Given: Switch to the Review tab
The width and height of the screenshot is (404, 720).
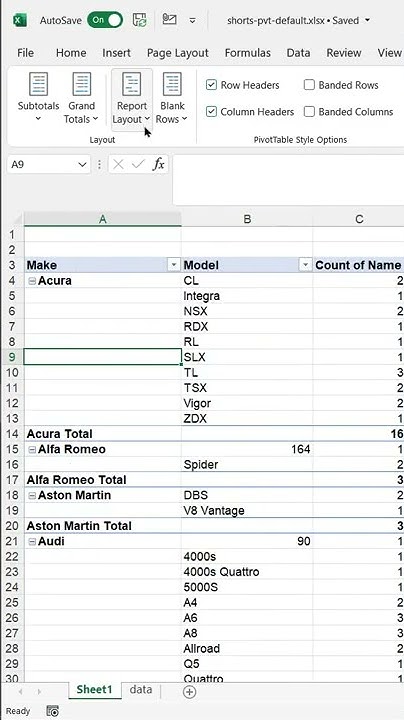Looking at the screenshot, I should [x=344, y=53].
